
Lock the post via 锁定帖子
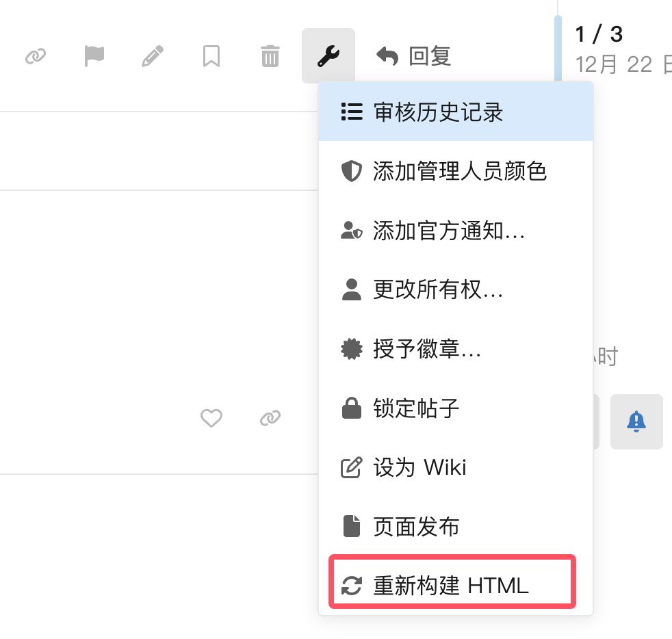tap(456, 408)
